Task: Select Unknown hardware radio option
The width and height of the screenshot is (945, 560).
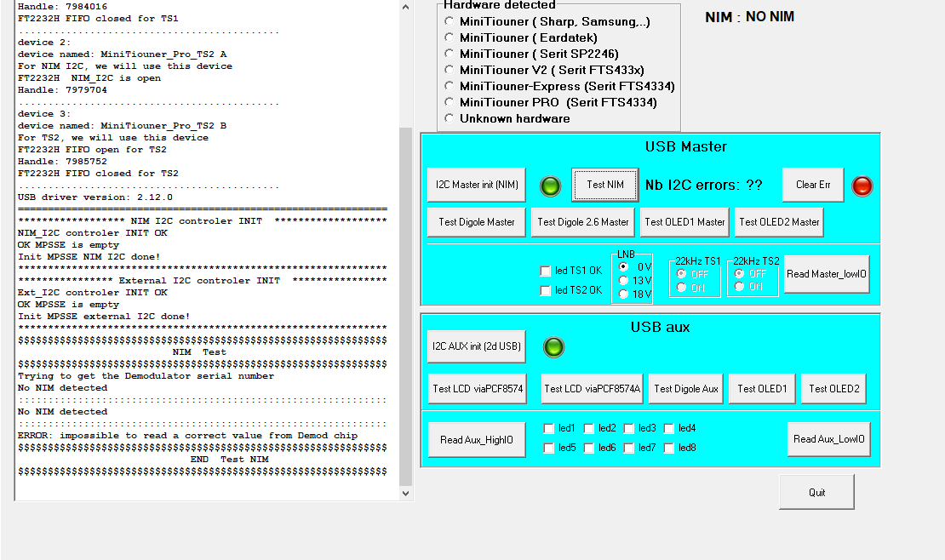Action: pos(450,118)
